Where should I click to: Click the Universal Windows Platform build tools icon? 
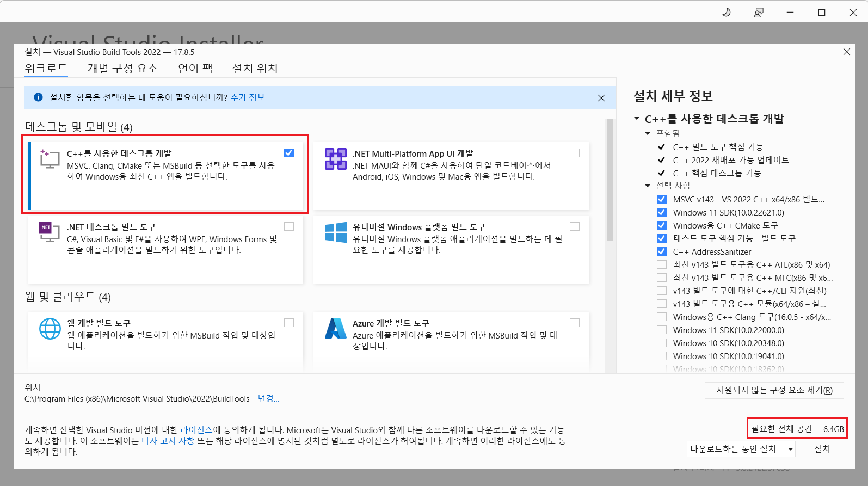click(x=336, y=232)
